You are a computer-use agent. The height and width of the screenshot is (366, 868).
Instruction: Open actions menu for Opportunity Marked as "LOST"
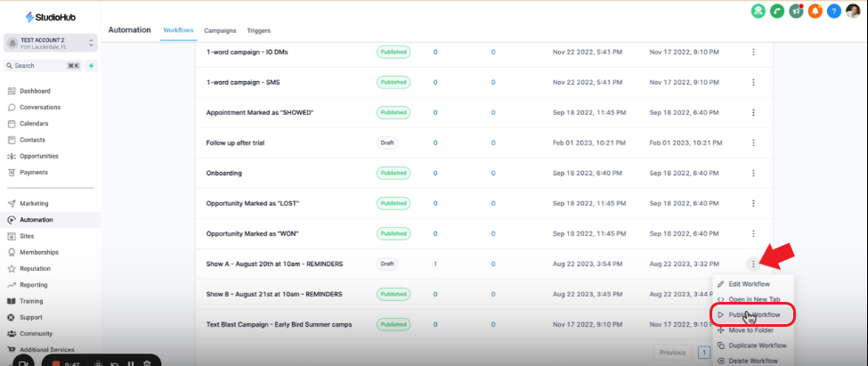click(753, 203)
